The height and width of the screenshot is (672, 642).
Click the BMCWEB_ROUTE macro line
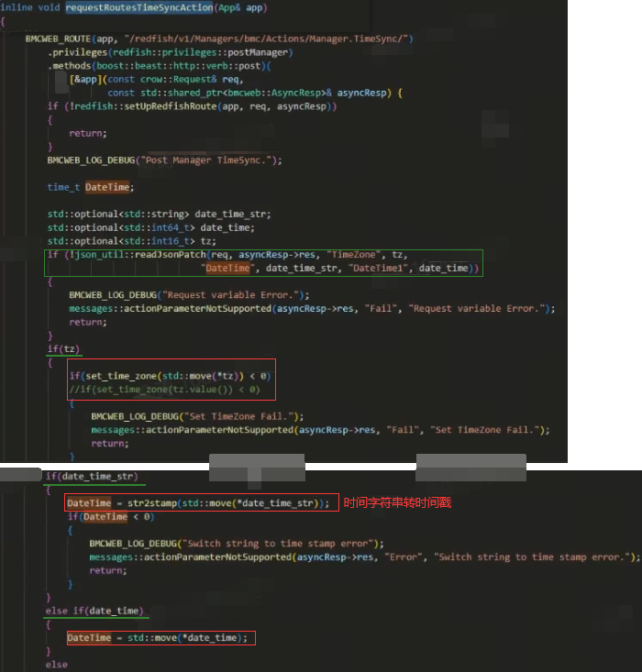pos(219,39)
